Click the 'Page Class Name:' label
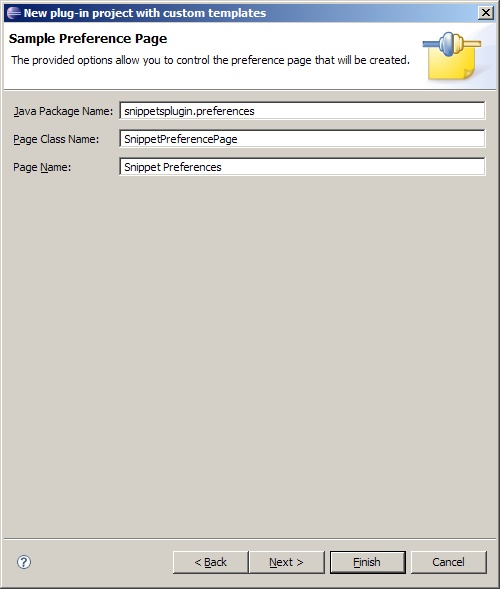This screenshot has height=589, width=500. coord(56,139)
